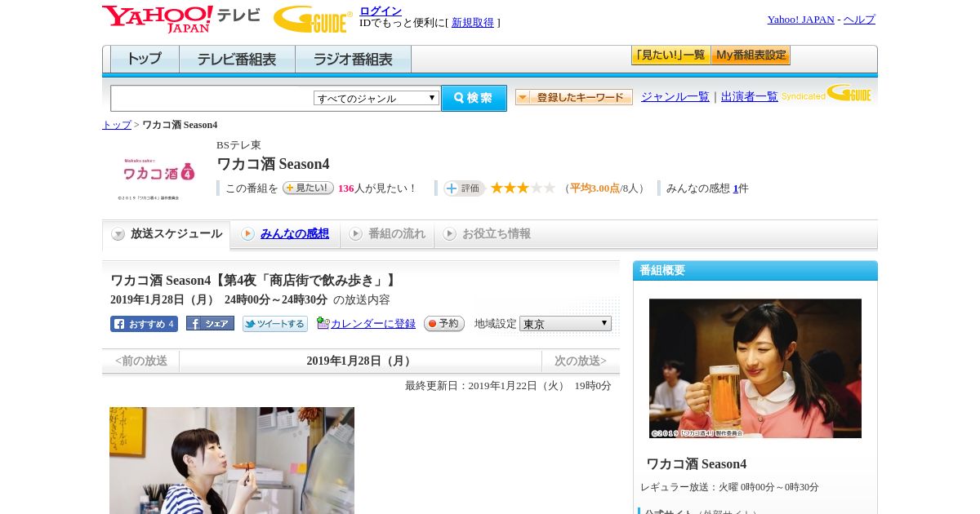This screenshot has height=514, width=980.
Task: Select the お役立ち情報 tab
Action: click(x=487, y=234)
